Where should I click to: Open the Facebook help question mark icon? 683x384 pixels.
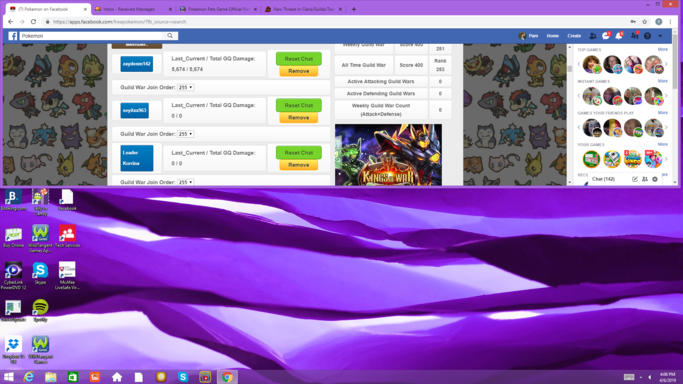[647, 36]
